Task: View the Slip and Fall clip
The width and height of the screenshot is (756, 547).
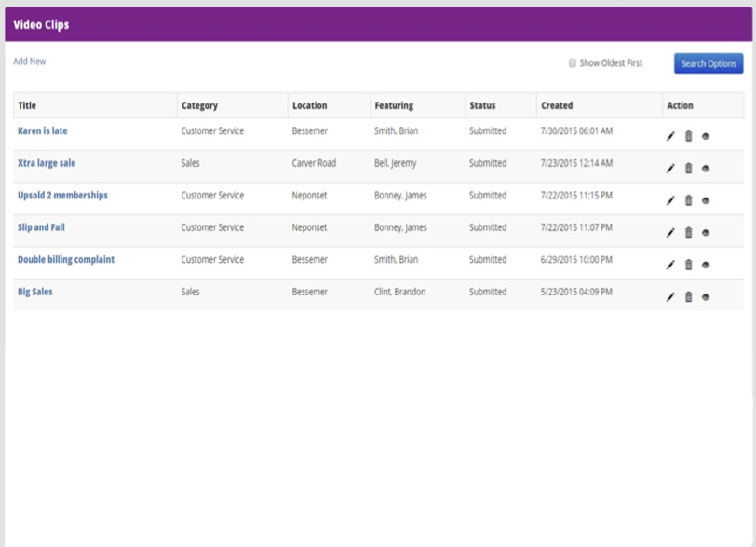Action: point(706,233)
